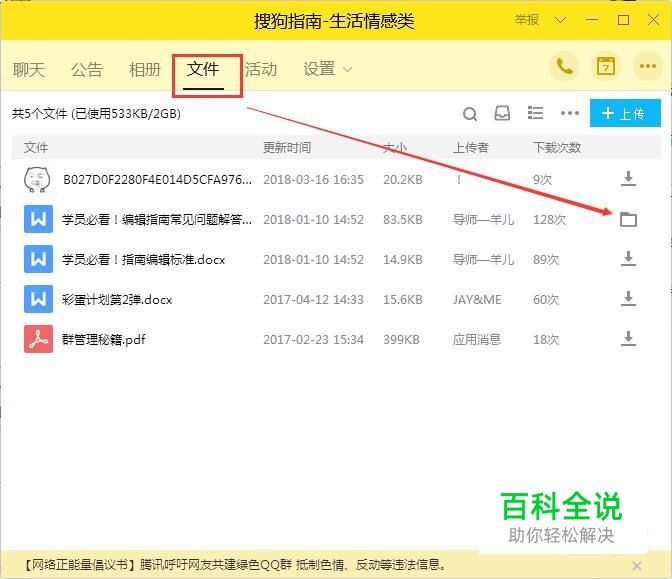Image resolution: width=672 pixels, height=579 pixels.
Task: Close the group window
Action: coord(654,20)
